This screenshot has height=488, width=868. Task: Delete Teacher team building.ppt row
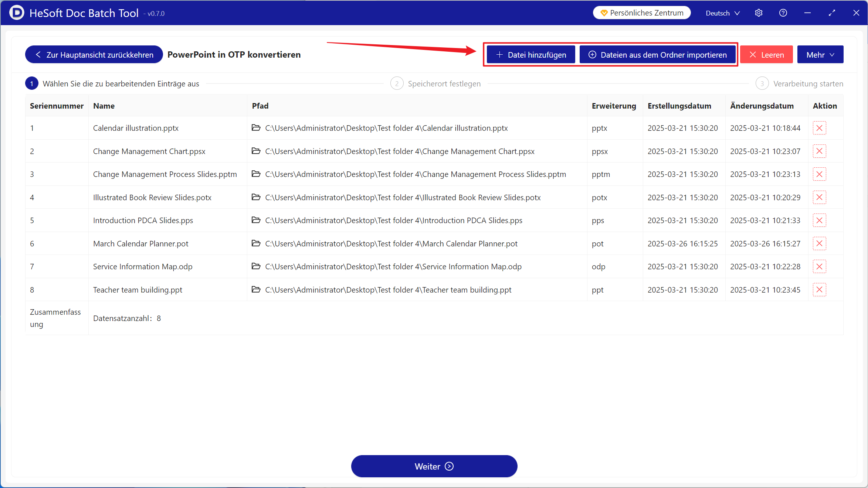(x=819, y=290)
